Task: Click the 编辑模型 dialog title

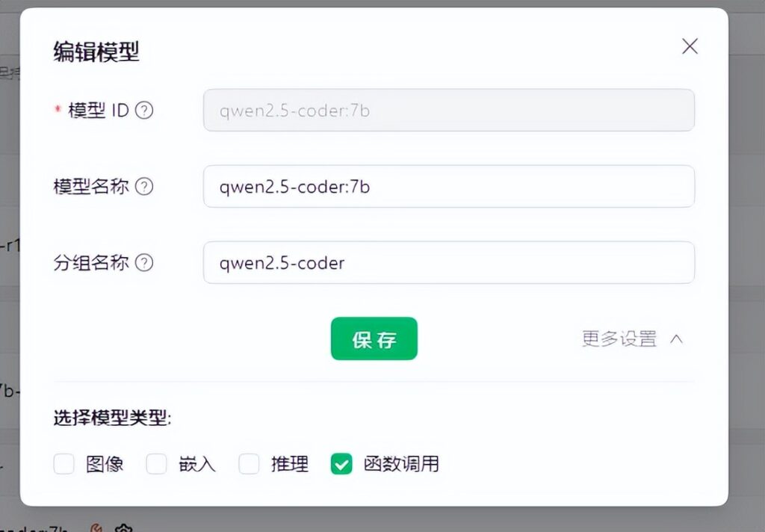Action: pyautogui.click(x=96, y=52)
